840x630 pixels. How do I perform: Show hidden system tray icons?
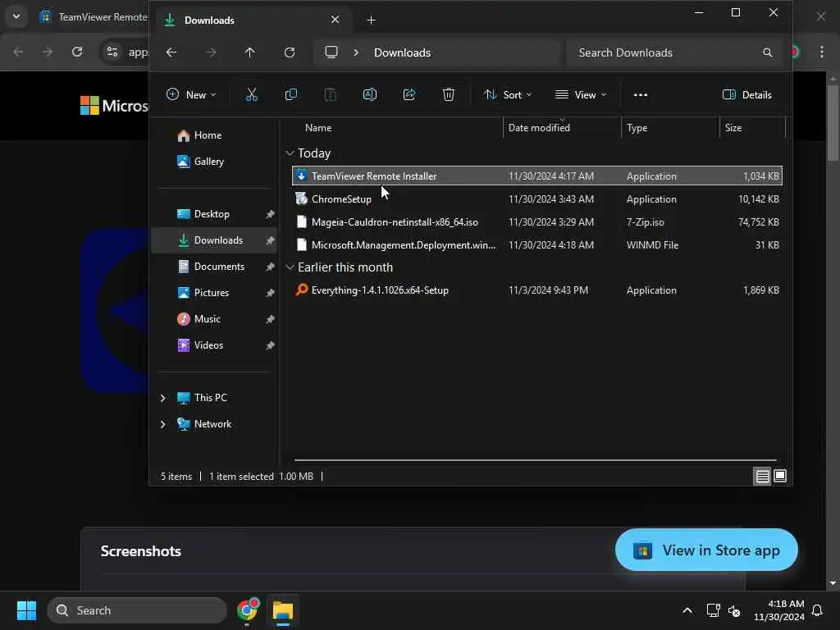[687, 610]
